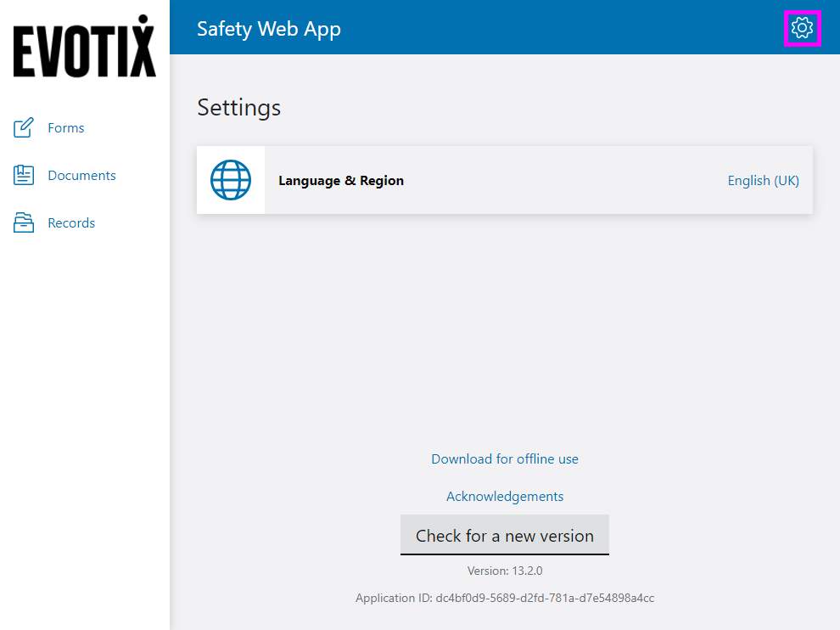The width and height of the screenshot is (840, 630).
Task: Click the globe icon for Language & Region
Action: 231,180
